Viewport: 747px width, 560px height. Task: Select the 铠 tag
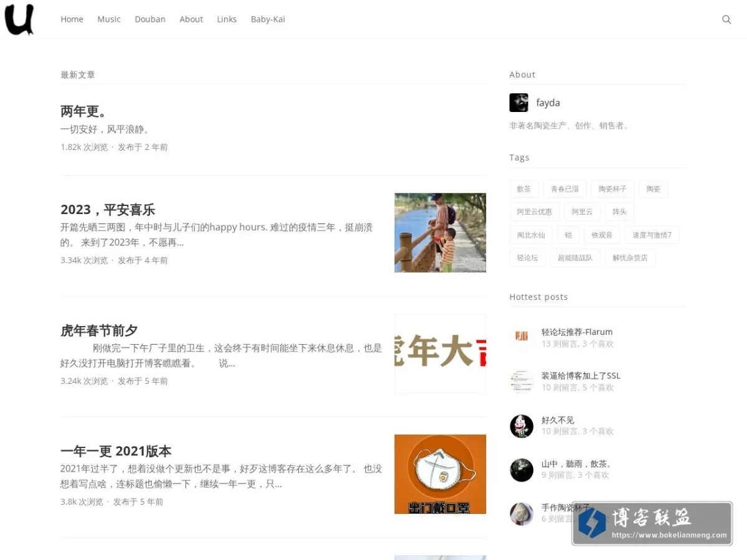(x=568, y=235)
